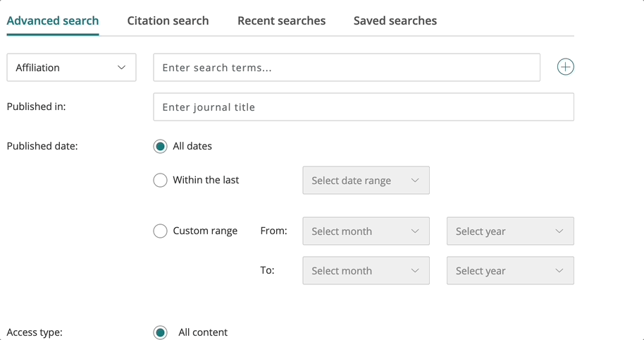Enable the Custom range radio button
The height and width of the screenshot is (340, 644).
(161, 231)
